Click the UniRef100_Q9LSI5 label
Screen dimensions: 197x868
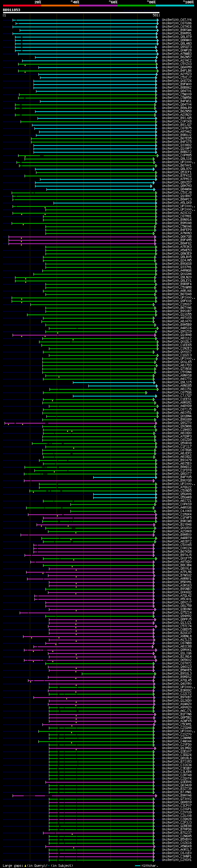(x=177, y=382)
